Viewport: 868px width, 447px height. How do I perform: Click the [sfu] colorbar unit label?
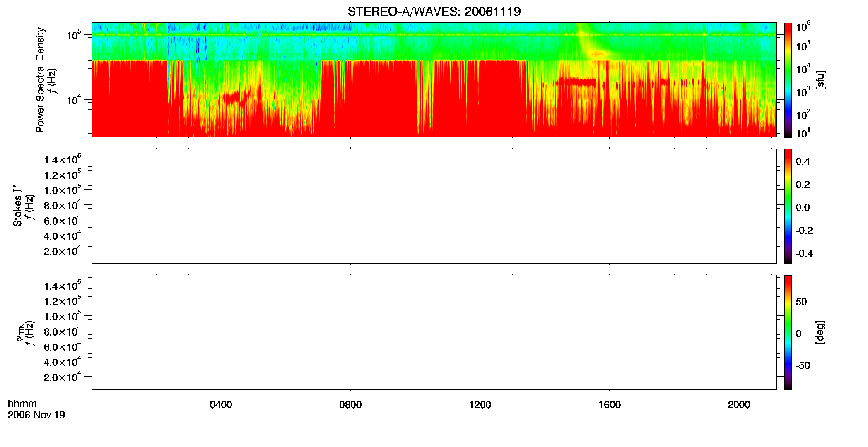[820, 80]
